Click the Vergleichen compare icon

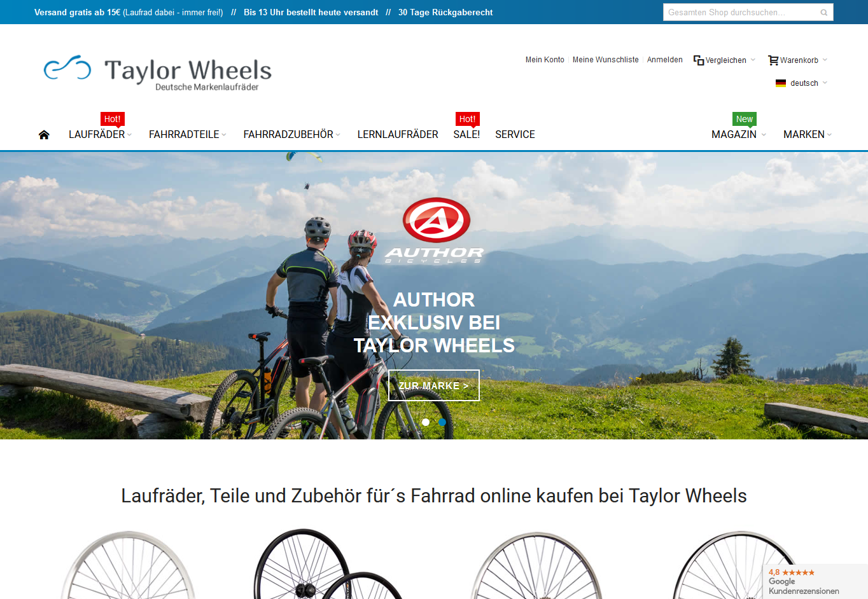(699, 60)
